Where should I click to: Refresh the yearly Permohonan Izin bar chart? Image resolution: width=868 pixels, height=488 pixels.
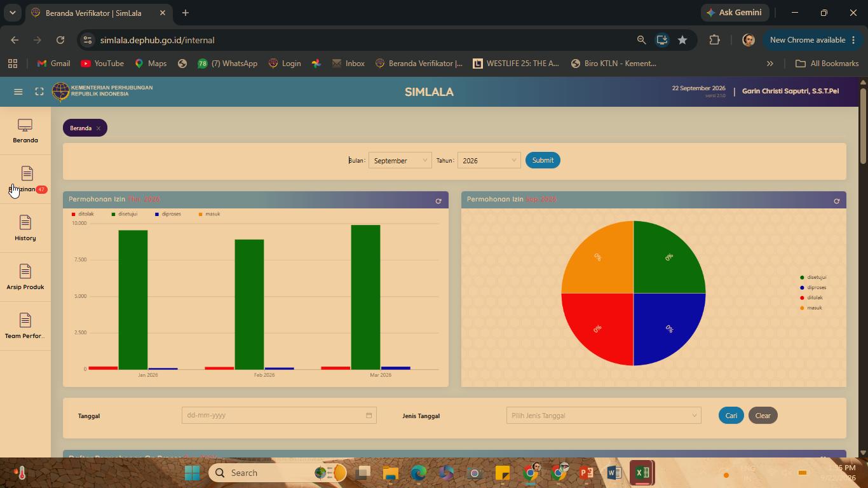pos(438,201)
